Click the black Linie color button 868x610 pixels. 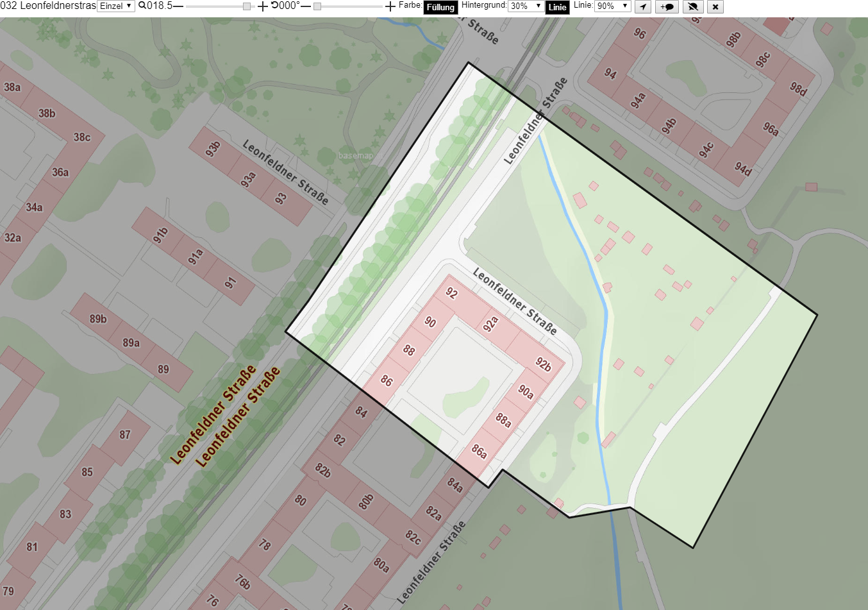[x=557, y=7]
